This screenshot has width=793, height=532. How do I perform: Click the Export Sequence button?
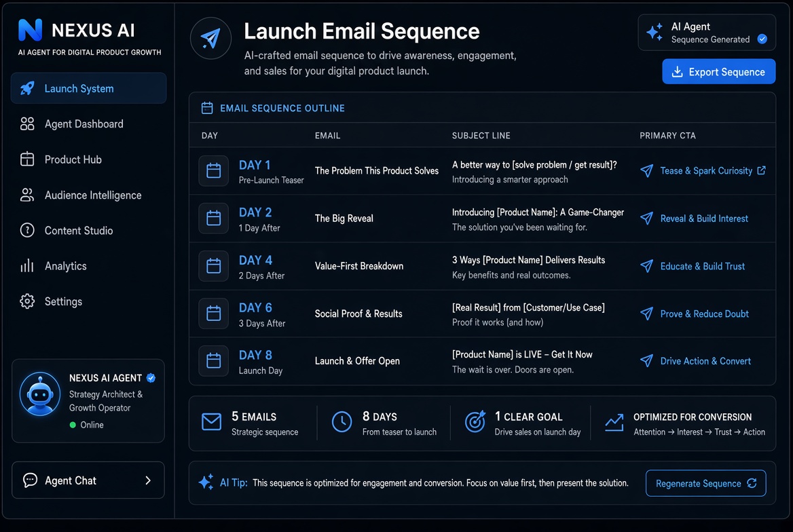click(x=718, y=72)
